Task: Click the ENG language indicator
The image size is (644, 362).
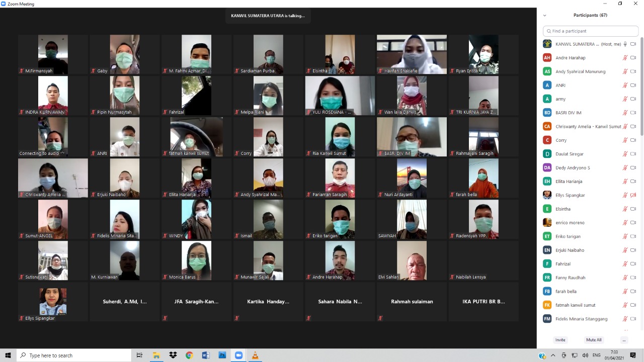Action: pyautogui.click(x=597, y=355)
